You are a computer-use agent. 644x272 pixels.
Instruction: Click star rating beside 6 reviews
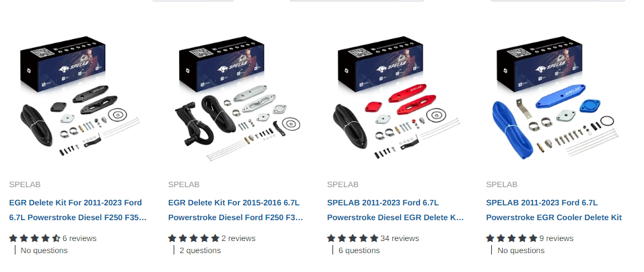coord(34,238)
